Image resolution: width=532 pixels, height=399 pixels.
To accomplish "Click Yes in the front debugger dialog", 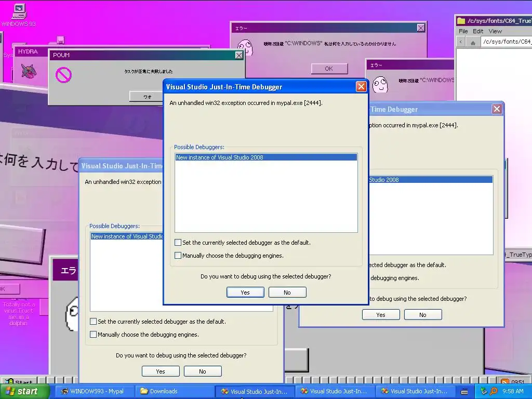I will (x=245, y=292).
